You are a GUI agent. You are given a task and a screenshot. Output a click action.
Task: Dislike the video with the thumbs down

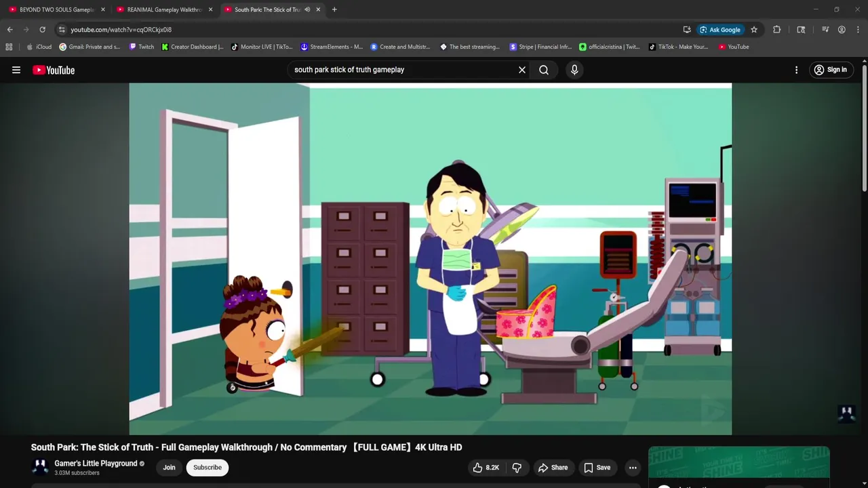[517, 468]
